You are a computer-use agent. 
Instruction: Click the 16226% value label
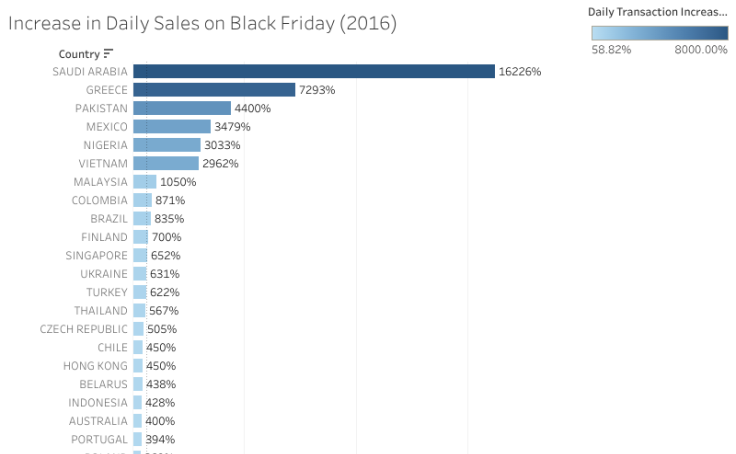(520, 71)
